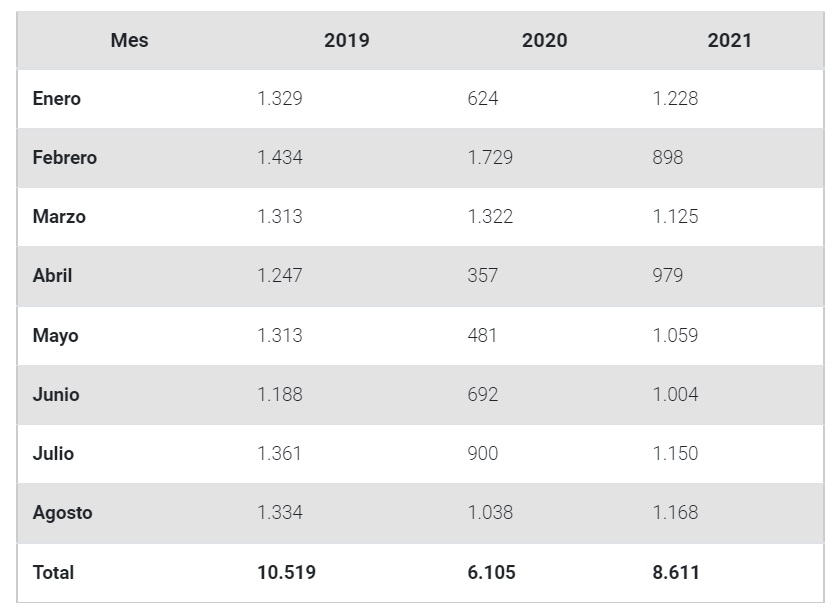
Task: Click the Mes column header
Action: click(130, 41)
